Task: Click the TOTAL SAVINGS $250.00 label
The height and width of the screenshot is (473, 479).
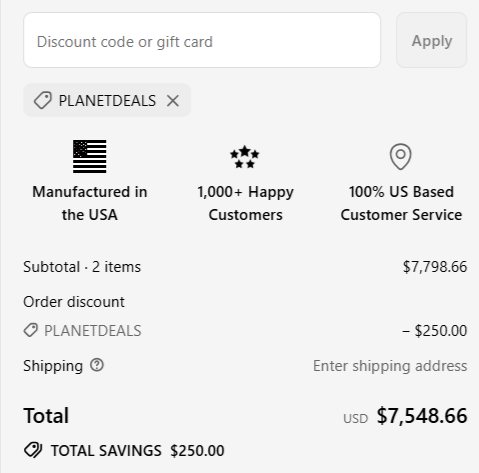Action: [x=137, y=450]
